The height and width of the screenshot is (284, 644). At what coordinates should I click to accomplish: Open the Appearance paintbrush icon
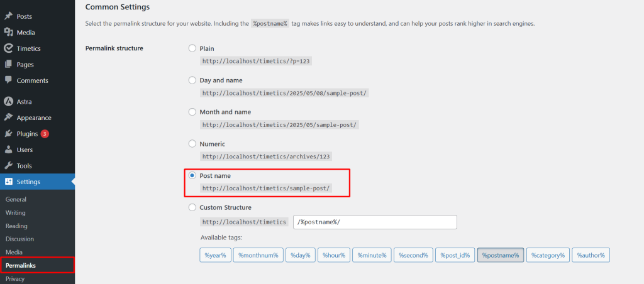coord(8,117)
